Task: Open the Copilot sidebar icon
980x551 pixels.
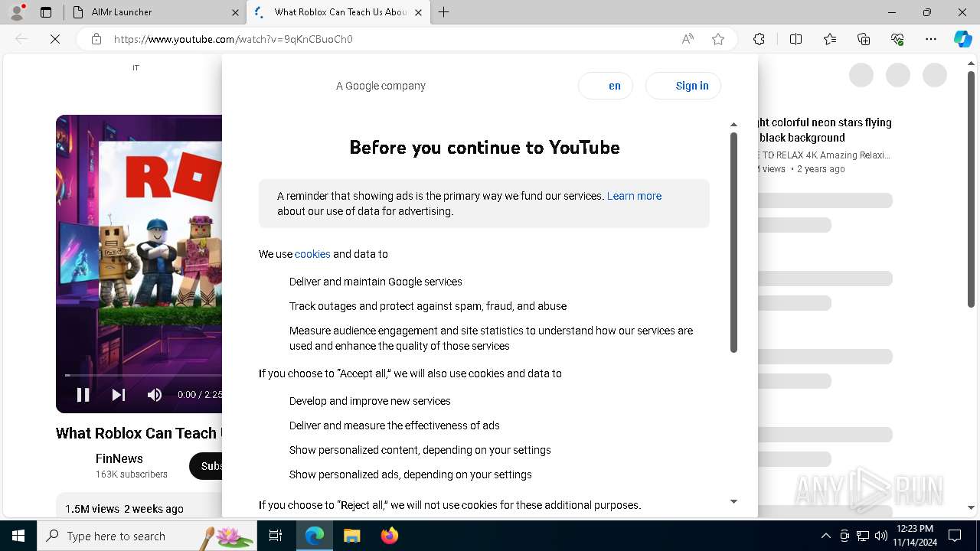Action: coord(963,39)
